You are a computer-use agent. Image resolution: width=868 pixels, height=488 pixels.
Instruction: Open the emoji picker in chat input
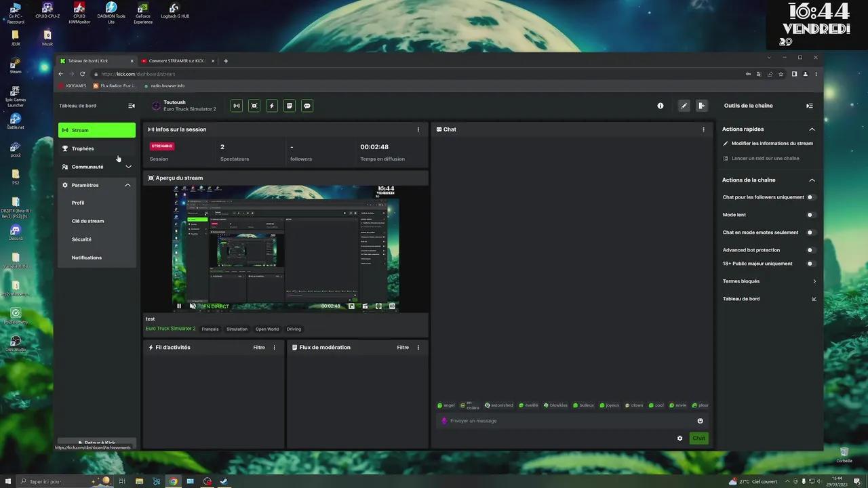click(x=701, y=421)
